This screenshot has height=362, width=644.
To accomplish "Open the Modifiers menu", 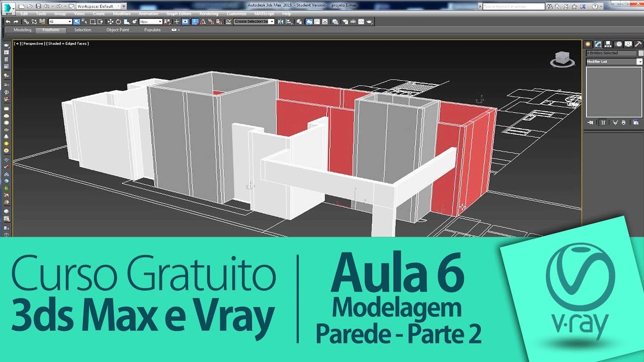I will (x=122, y=14).
